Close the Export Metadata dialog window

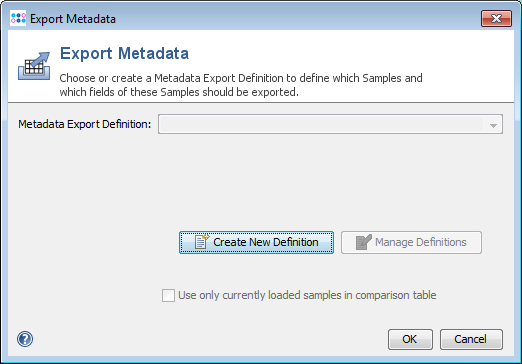pos(496,18)
